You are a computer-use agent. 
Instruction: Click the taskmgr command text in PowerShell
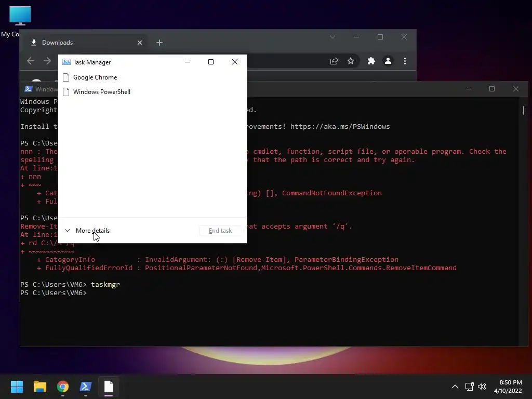tap(105, 284)
